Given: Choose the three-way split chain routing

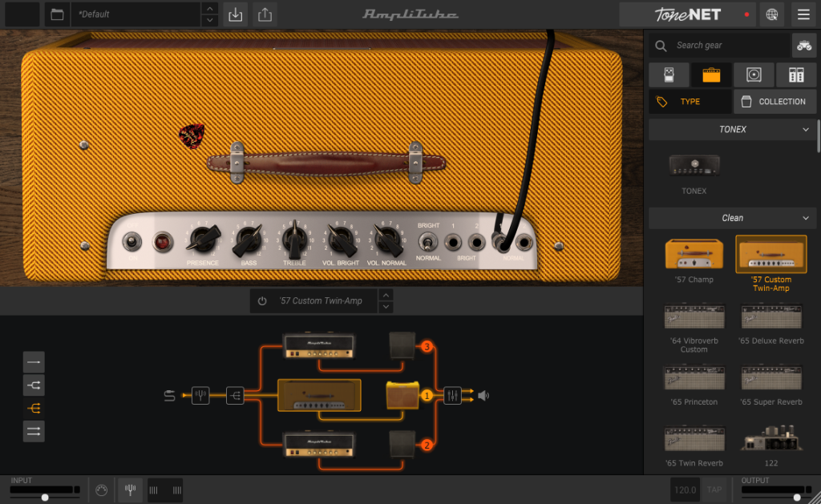Looking at the screenshot, I should 34,408.
